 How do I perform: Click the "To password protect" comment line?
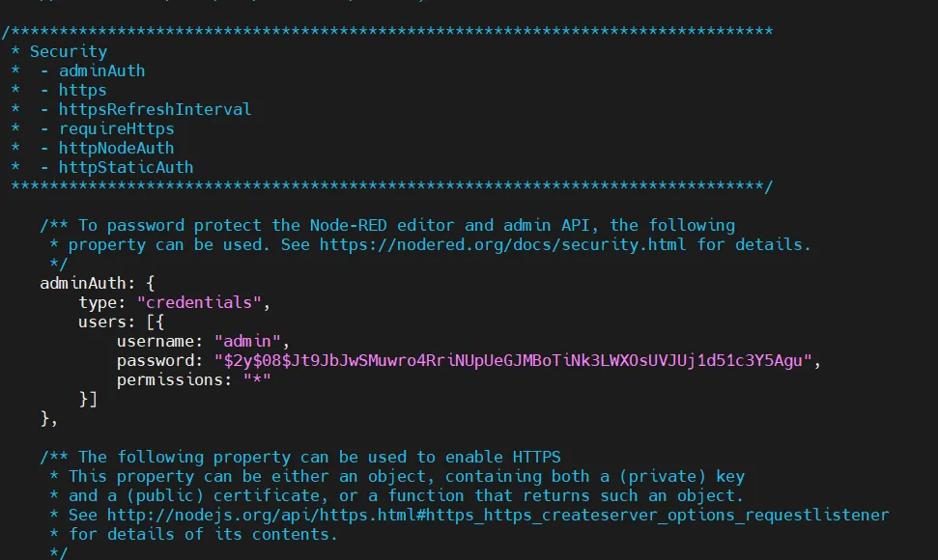coord(386,225)
